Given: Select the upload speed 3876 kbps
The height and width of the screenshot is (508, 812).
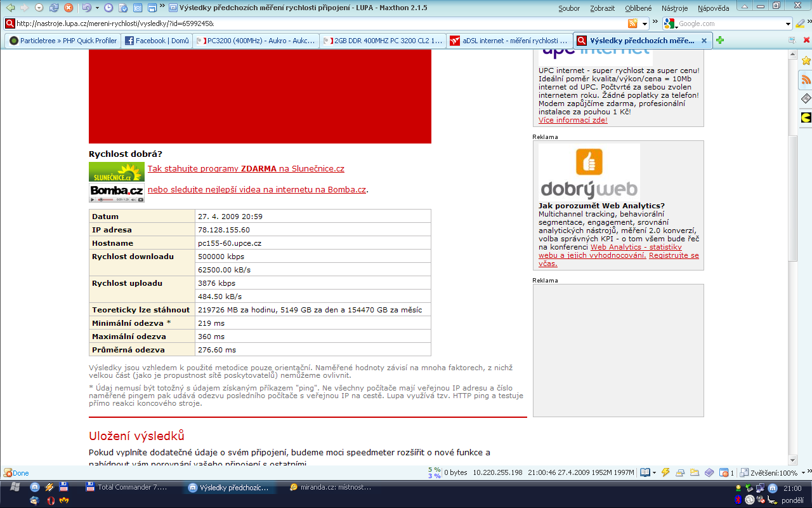Looking at the screenshot, I should pyautogui.click(x=216, y=283).
